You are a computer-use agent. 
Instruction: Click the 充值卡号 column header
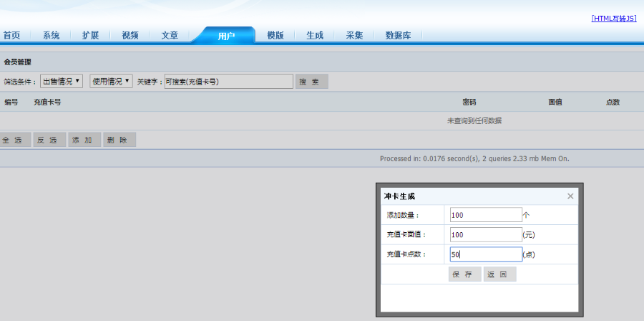click(47, 102)
